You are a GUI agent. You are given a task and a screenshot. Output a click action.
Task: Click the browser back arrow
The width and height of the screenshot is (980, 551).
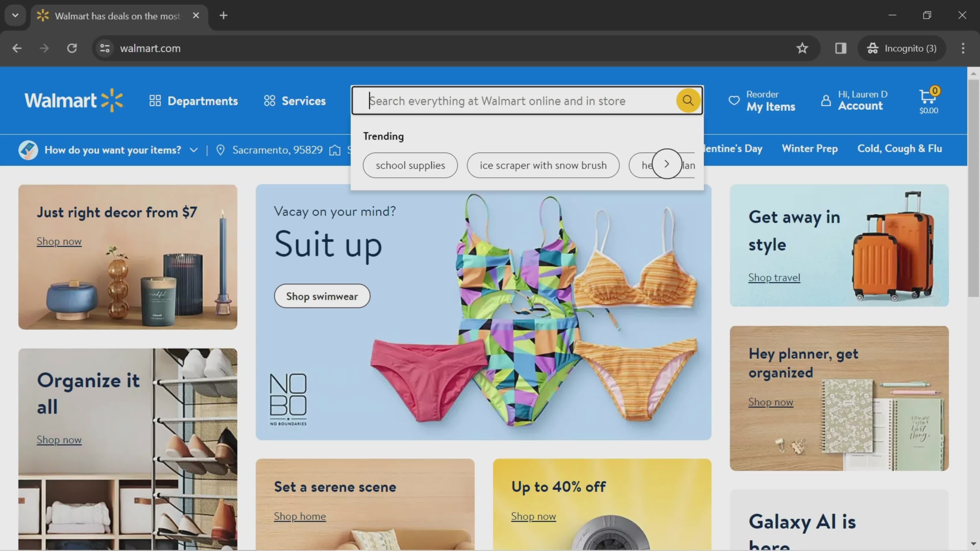click(17, 48)
